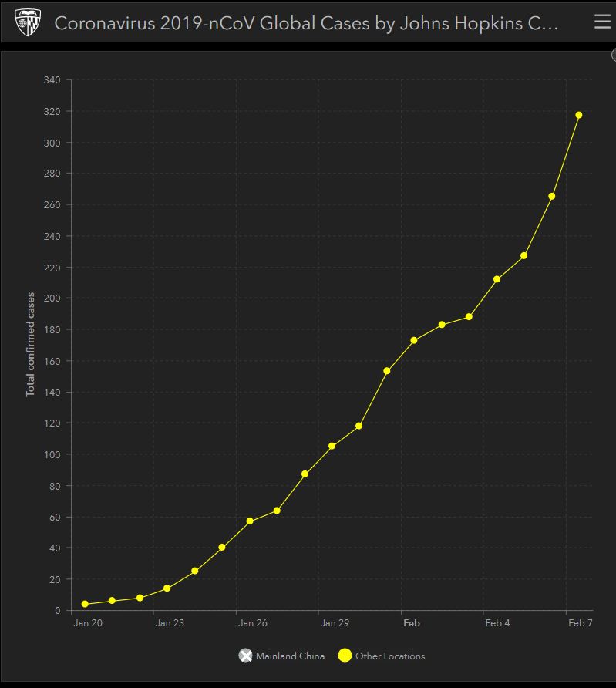Click the data point near 265 cases

[x=551, y=196]
